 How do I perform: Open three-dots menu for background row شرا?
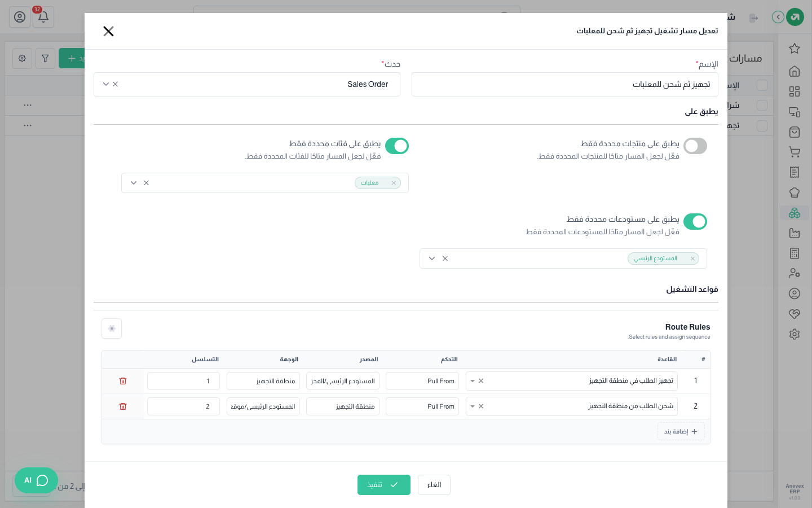[x=28, y=105]
